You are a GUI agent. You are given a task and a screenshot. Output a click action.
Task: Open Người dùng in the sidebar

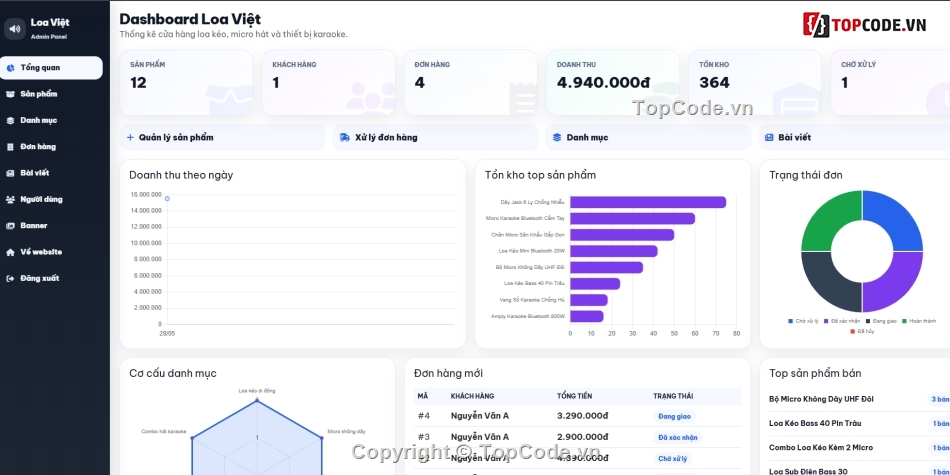[51, 199]
